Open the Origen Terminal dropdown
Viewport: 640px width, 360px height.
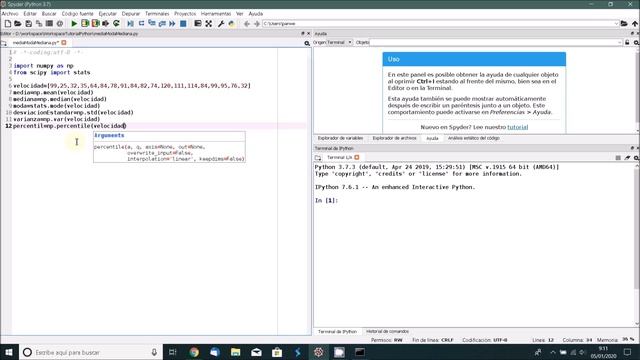click(339, 42)
